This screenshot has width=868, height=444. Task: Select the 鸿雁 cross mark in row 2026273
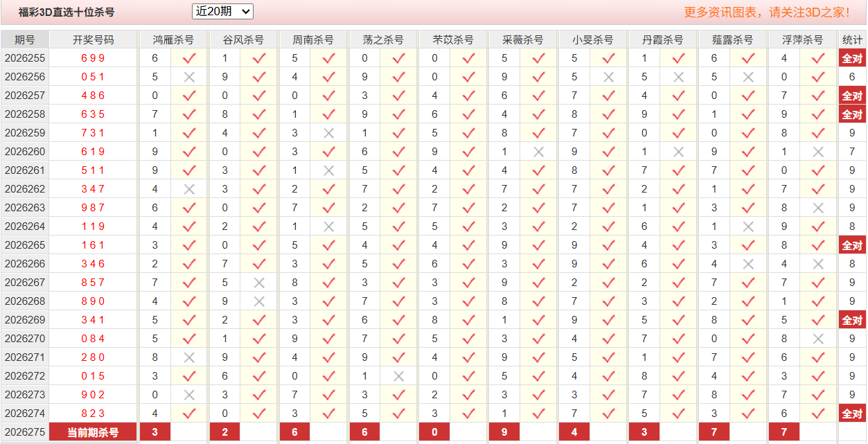click(189, 395)
